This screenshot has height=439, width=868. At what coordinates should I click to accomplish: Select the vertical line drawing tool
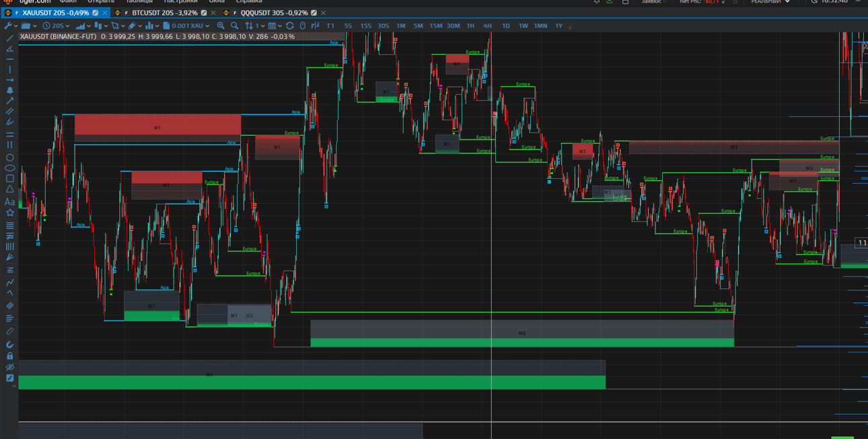(x=9, y=69)
